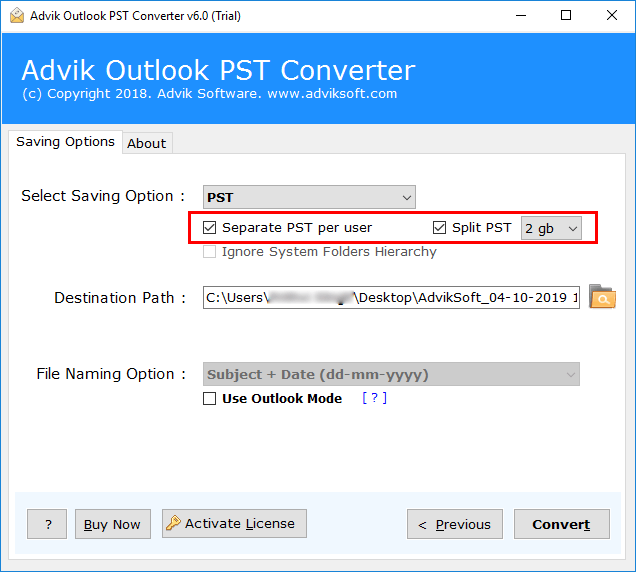Tick the Separate PST per user checkbox

209,228
